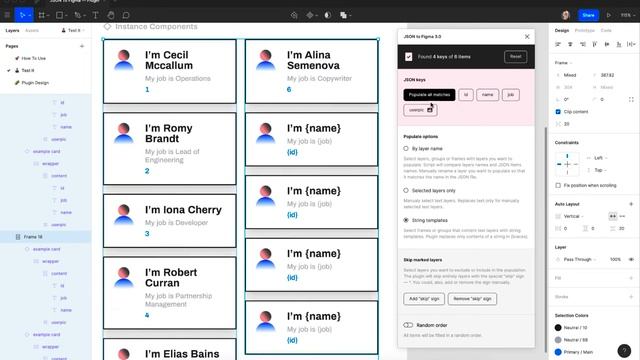Image resolution: width=640 pixels, height=360 pixels.
Task: Open the auto layout more options ellipsis
Action: [x=622, y=216]
